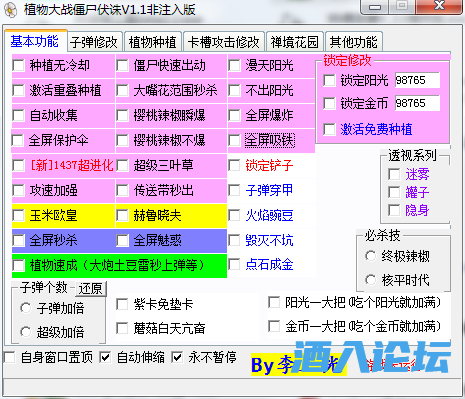Toggle the 玉米欧皇 checkbox
Screen dimensions: 465x399
(x=18, y=215)
